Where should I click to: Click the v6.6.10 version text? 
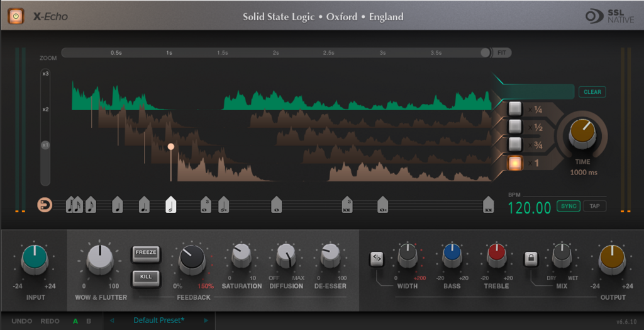click(625, 321)
